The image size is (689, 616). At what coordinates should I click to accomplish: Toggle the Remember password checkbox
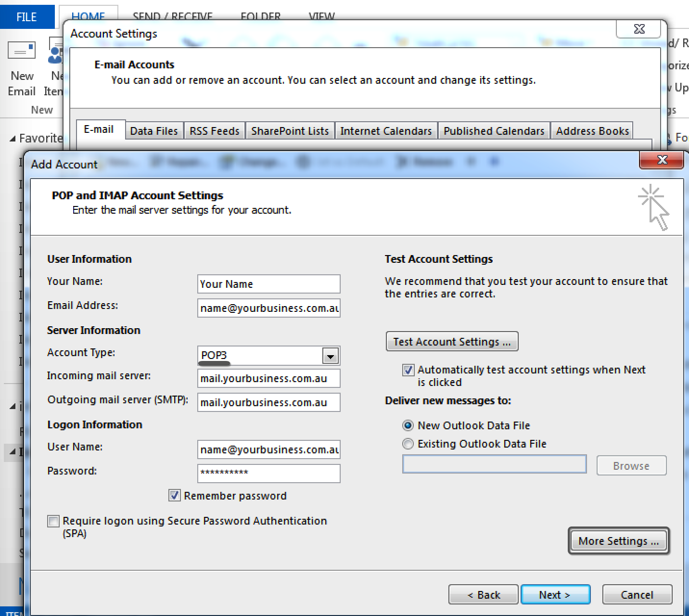(175, 495)
